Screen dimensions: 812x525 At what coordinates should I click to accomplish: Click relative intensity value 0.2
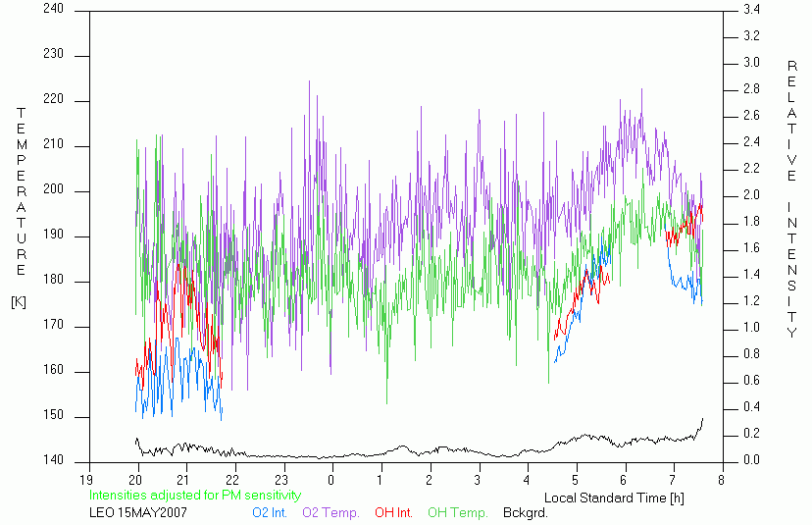tap(751, 434)
